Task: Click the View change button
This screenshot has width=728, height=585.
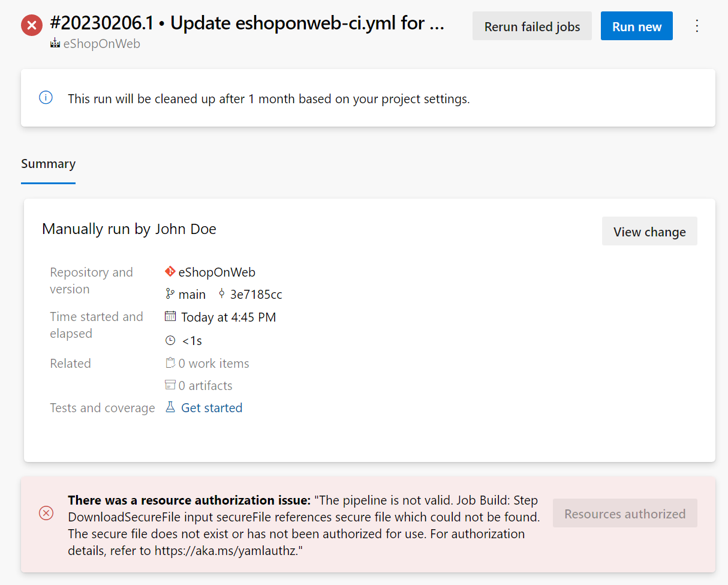Action: point(649,231)
